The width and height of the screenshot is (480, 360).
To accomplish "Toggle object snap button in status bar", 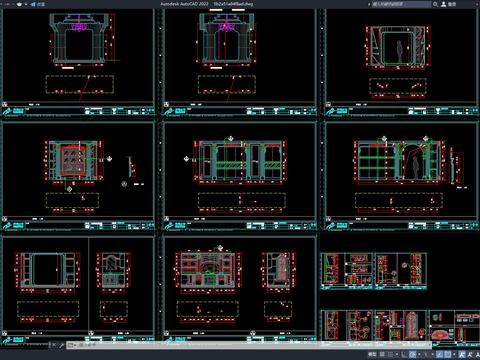I will [449, 354].
